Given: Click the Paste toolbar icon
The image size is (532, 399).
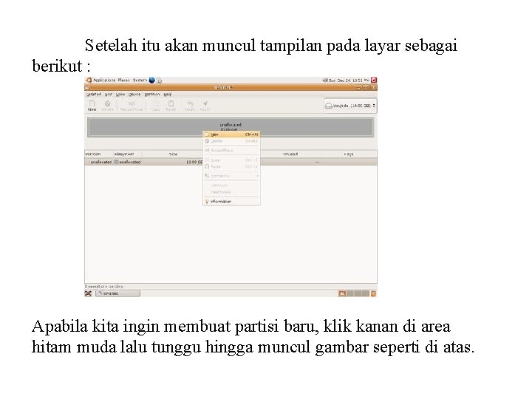Looking at the screenshot, I should tap(171, 105).
